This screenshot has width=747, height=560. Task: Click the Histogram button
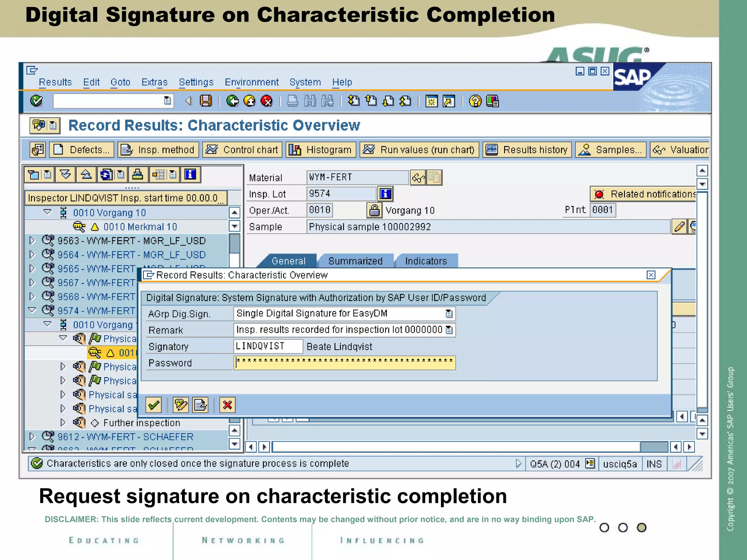pos(321,150)
